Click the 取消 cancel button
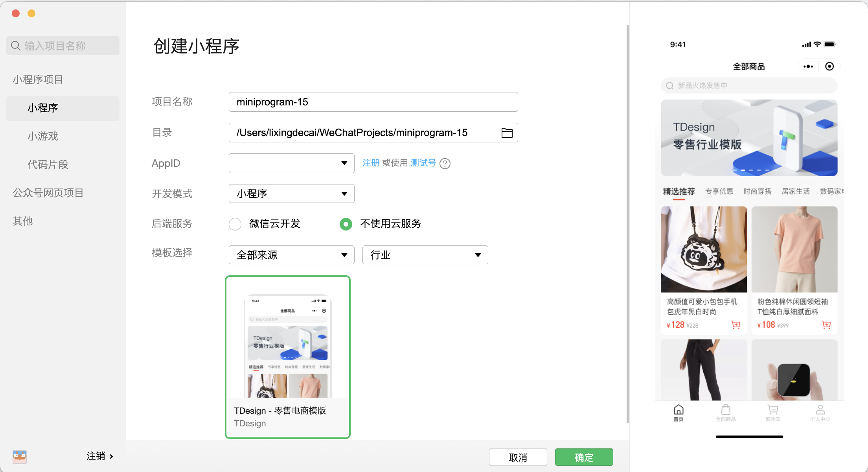Screen dimensions: 868x472 (x=518, y=457)
